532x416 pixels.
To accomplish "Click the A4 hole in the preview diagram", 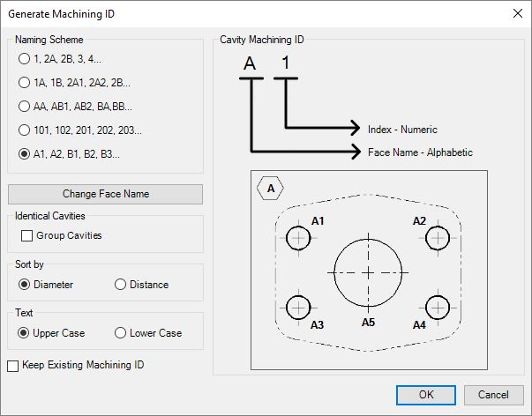I will (x=438, y=307).
